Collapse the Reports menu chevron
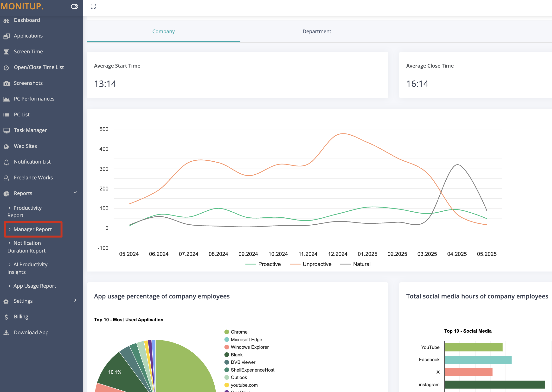This screenshot has width=552, height=392. coord(75,192)
